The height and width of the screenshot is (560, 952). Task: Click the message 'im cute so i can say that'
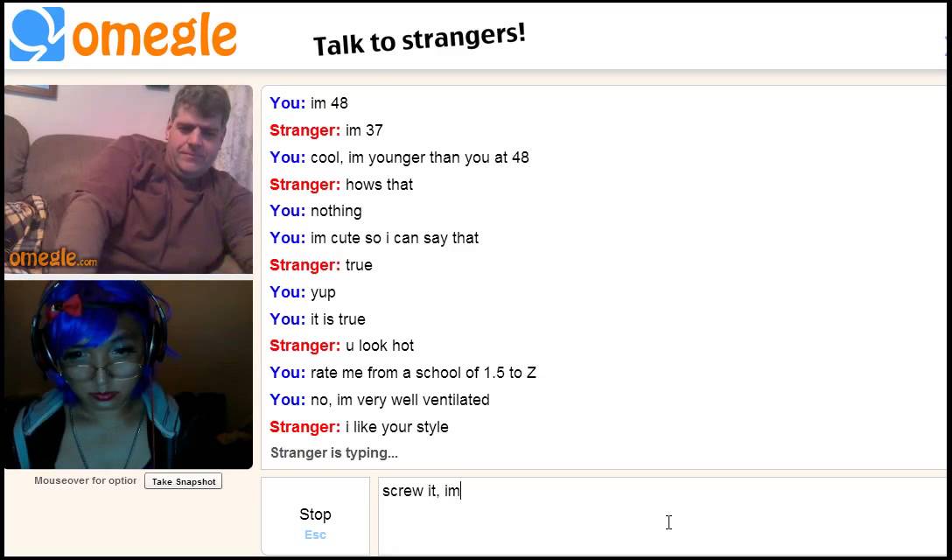pyautogui.click(x=395, y=238)
